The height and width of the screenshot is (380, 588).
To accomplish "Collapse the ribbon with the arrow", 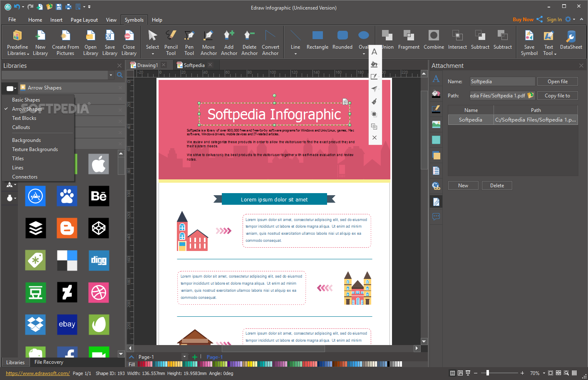I will tap(582, 19).
